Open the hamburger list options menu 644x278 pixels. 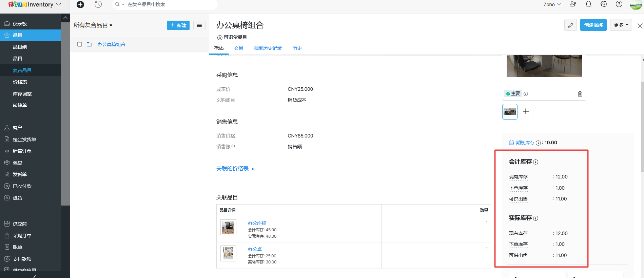pyautogui.click(x=199, y=25)
